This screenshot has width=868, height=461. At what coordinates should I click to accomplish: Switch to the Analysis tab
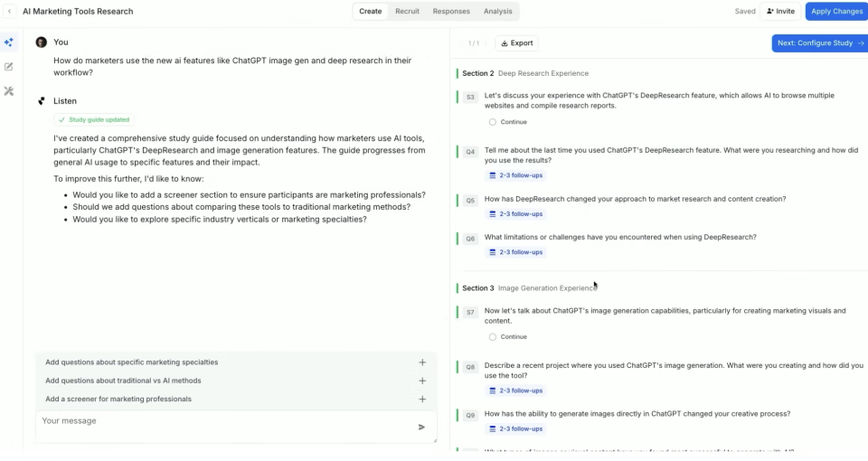coord(497,12)
